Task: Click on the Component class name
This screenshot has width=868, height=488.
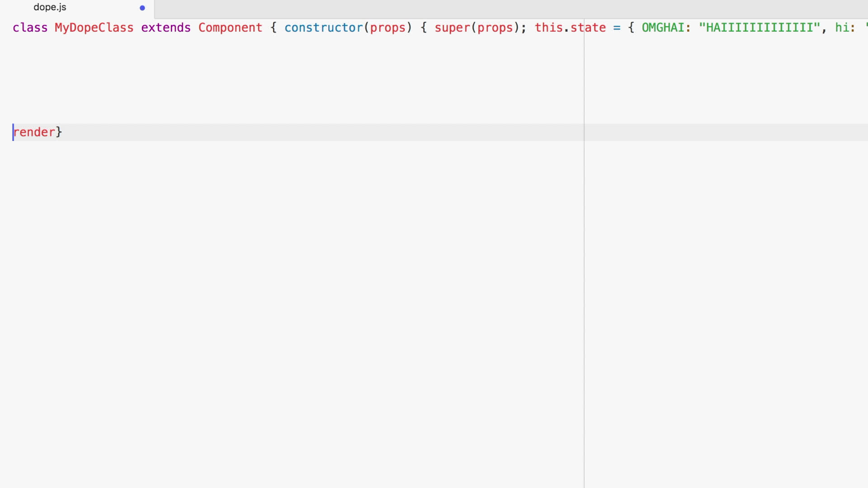Action: point(230,28)
